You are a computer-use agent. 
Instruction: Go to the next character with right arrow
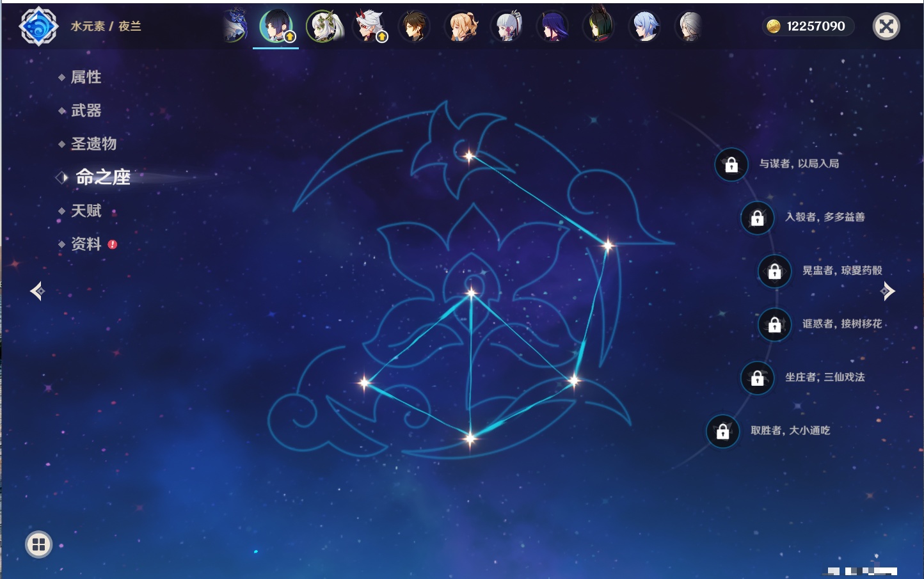click(x=888, y=291)
